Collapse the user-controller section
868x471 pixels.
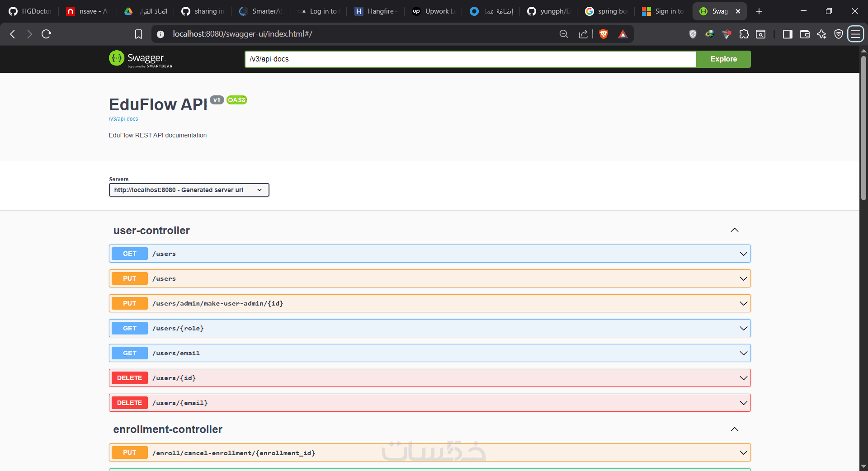click(x=735, y=230)
